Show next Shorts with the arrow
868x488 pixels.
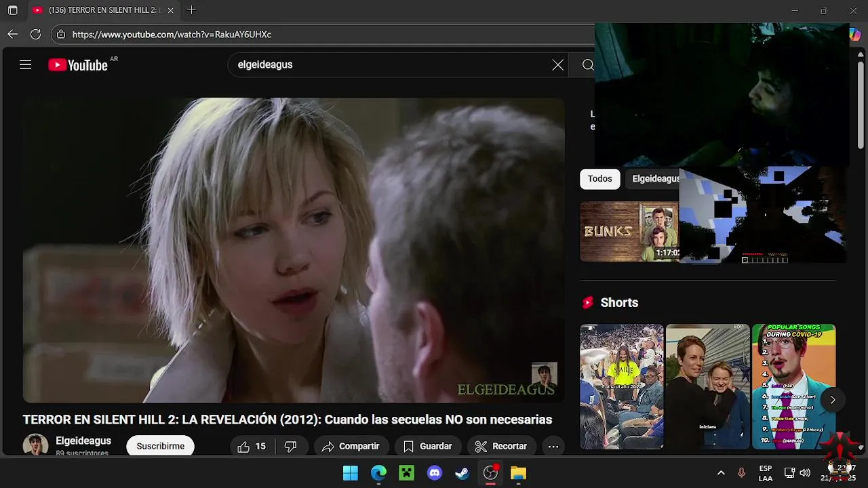coord(832,400)
